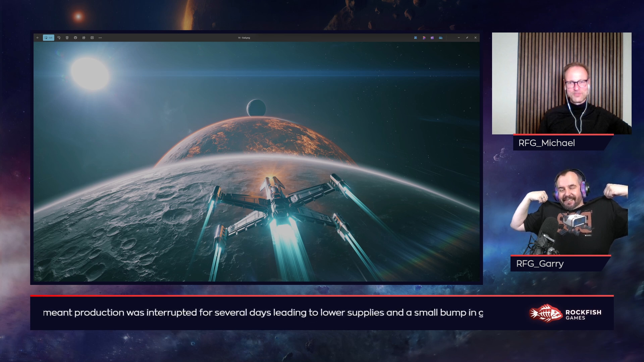Minimize the Photos window
This screenshot has height=362, width=644.
point(459,38)
